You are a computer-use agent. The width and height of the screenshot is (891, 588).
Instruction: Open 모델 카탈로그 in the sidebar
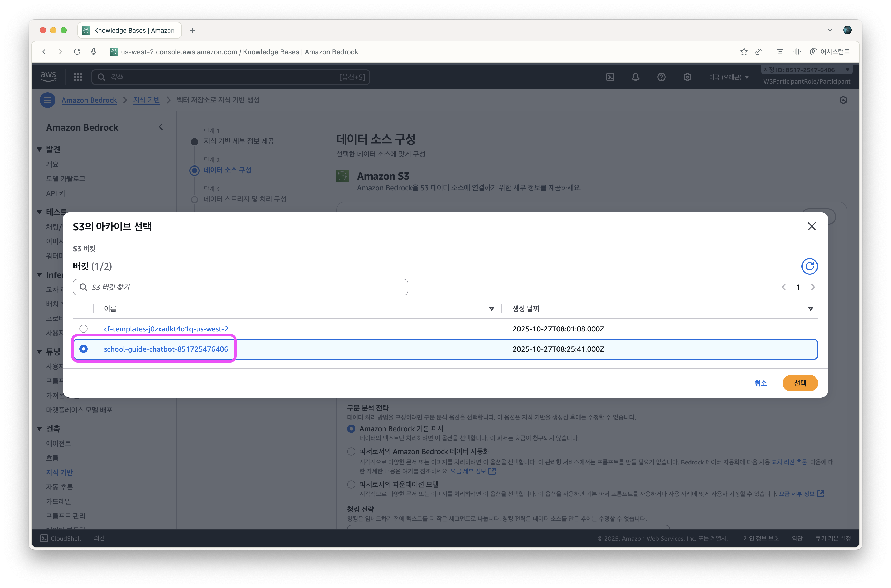pos(66,178)
